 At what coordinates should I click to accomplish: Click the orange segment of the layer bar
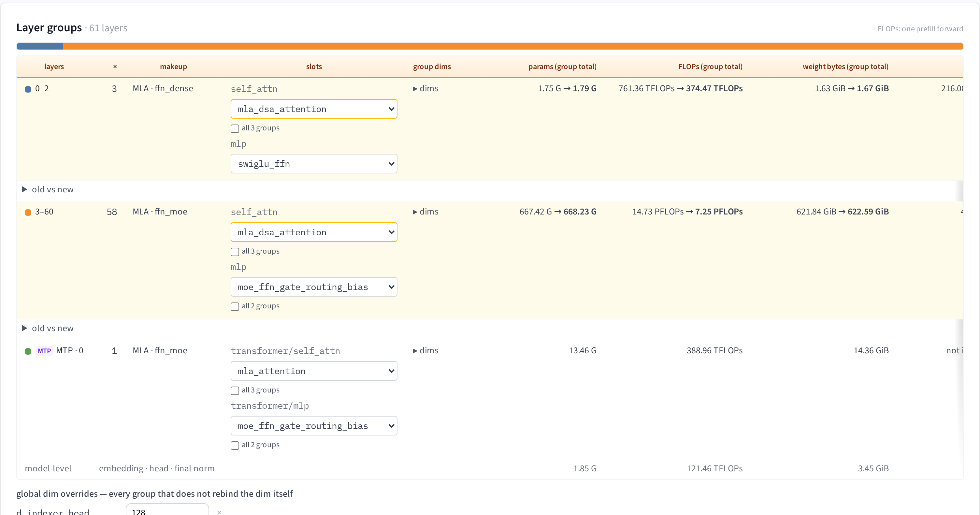tap(513, 46)
